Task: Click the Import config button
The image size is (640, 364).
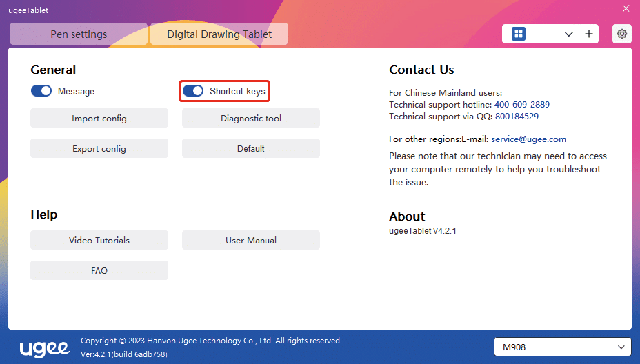Action: (x=99, y=118)
